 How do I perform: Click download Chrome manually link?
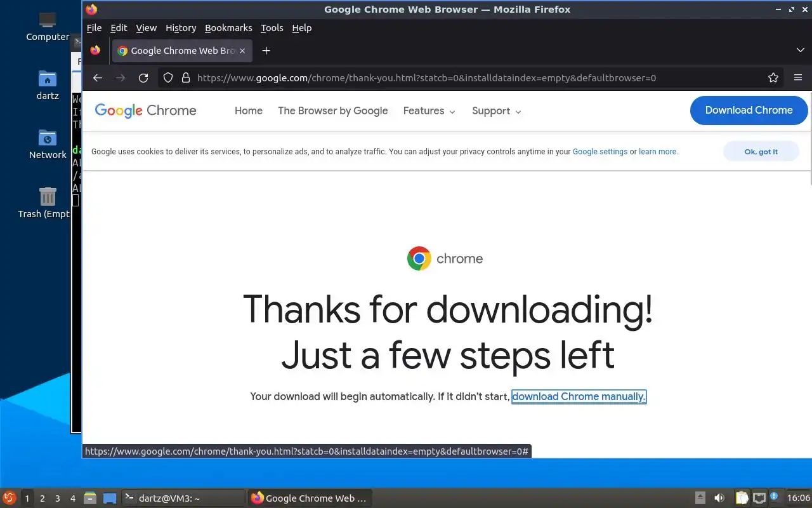coord(579,397)
